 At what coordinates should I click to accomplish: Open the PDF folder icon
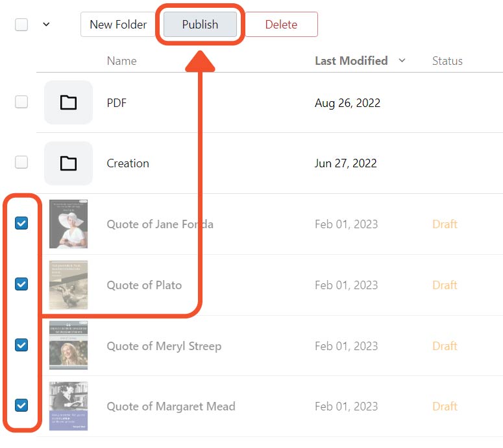point(68,102)
